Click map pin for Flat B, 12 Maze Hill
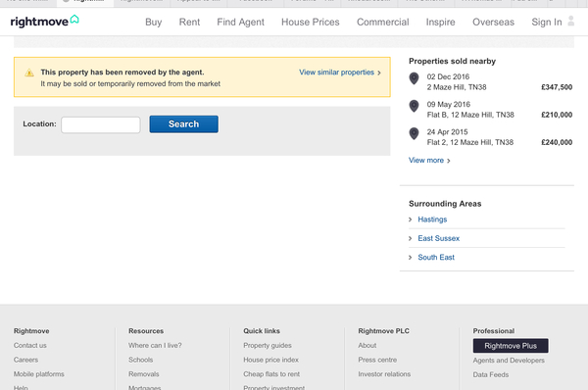 pyautogui.click(x=414, y=106)
